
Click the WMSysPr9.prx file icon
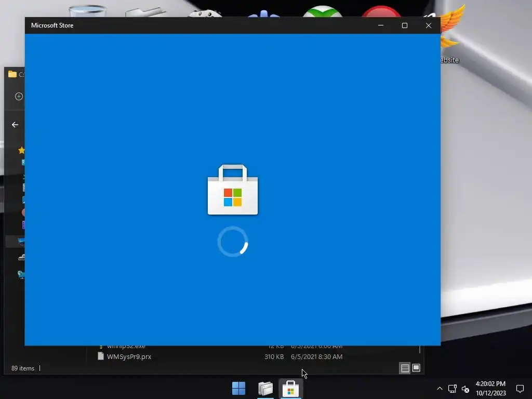pos(100,356)
